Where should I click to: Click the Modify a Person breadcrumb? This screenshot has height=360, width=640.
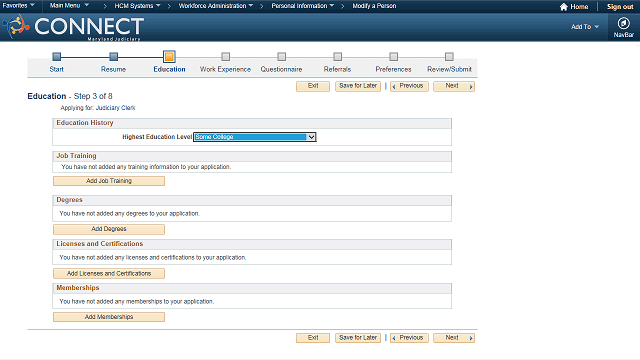click(x=374, y=6)
